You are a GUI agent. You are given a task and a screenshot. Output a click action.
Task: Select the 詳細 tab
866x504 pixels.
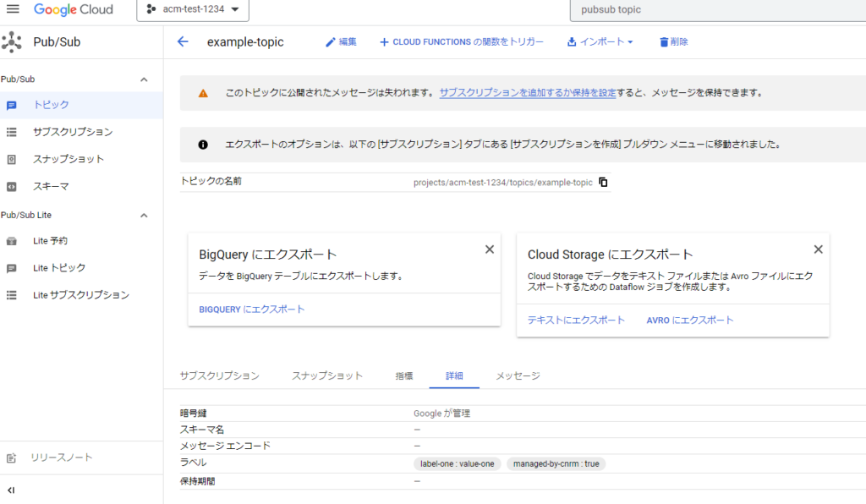point(454,376)
